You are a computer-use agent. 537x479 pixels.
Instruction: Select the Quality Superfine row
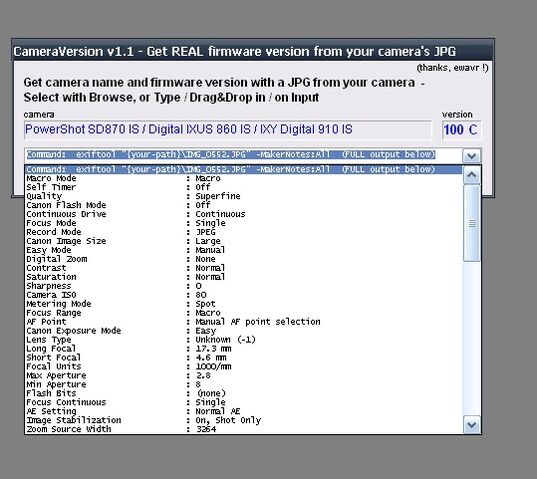[243, 196]
